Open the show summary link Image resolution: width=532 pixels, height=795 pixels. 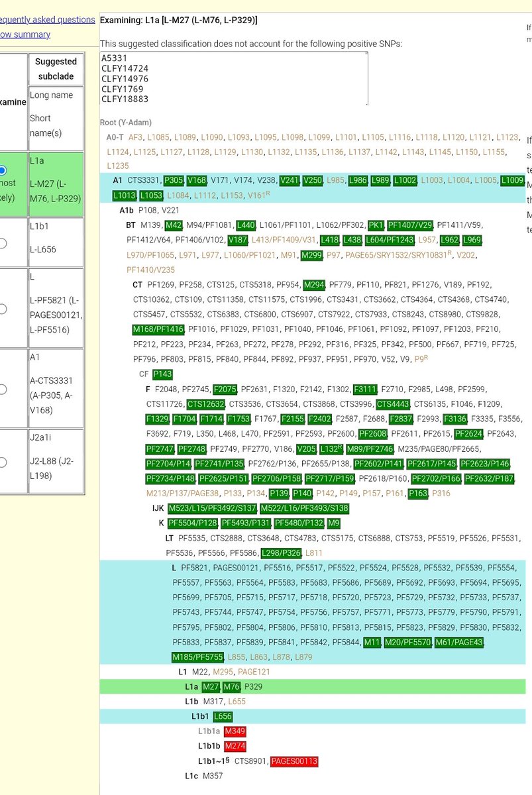(25, 34)
